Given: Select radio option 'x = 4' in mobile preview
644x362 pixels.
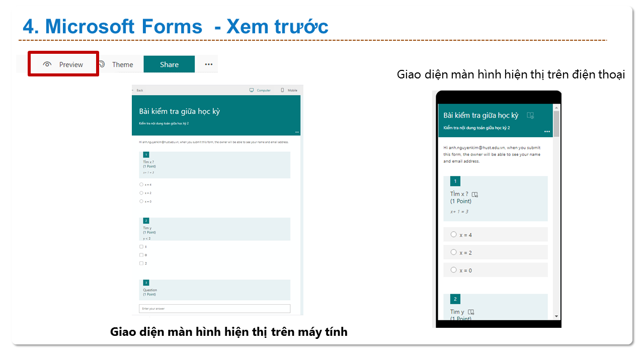Looking at the screenshot, I should coord(453,234).
